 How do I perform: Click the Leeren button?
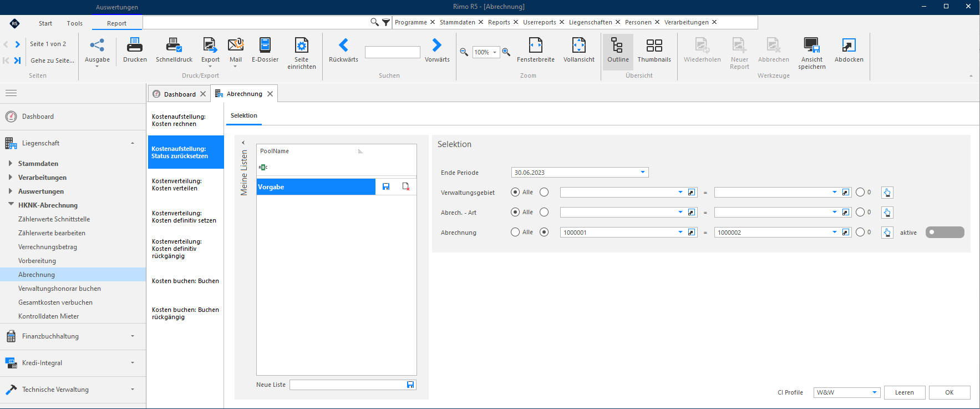905,392
